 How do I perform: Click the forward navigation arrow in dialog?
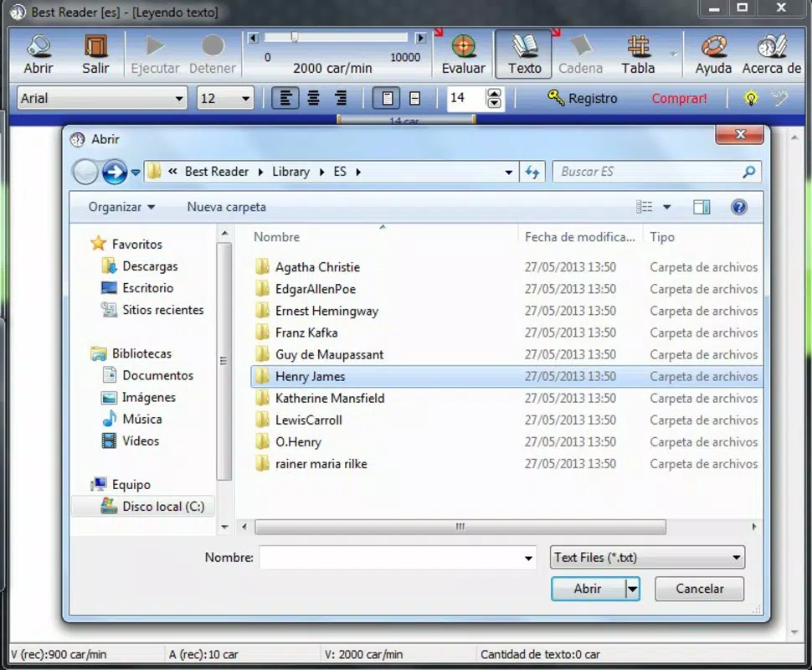(115, 172)
